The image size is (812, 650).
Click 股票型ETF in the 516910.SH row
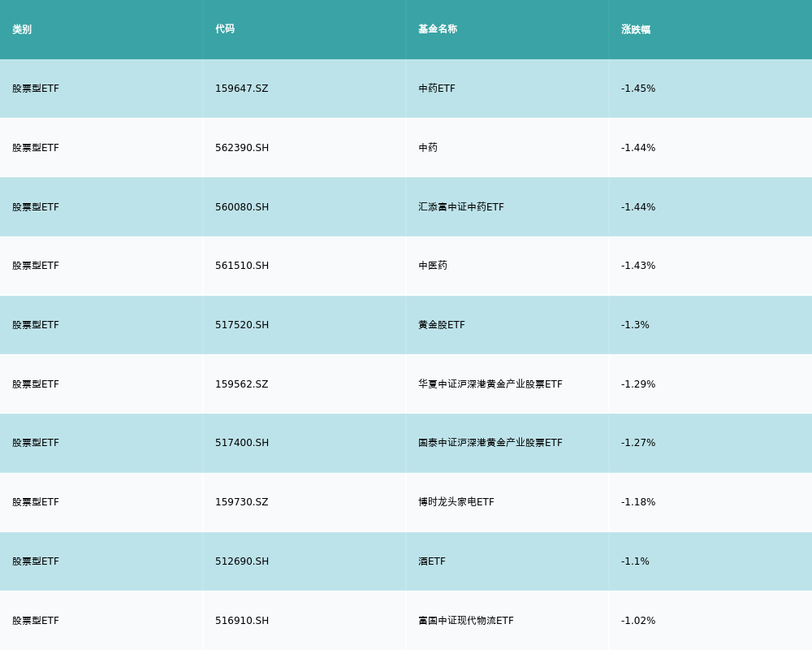click(x=36, y=621)
